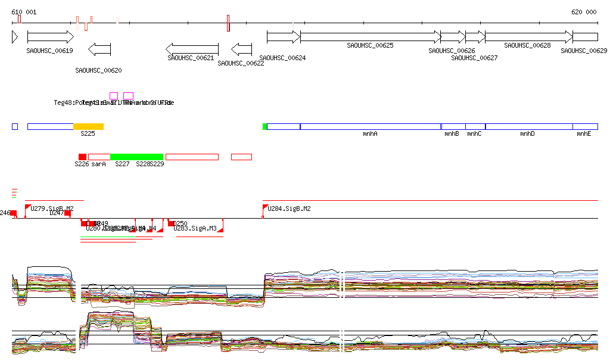
Task: Click the SAOUHSC_00625 text label
Action: pyautogui.click(x=370, y=45)
